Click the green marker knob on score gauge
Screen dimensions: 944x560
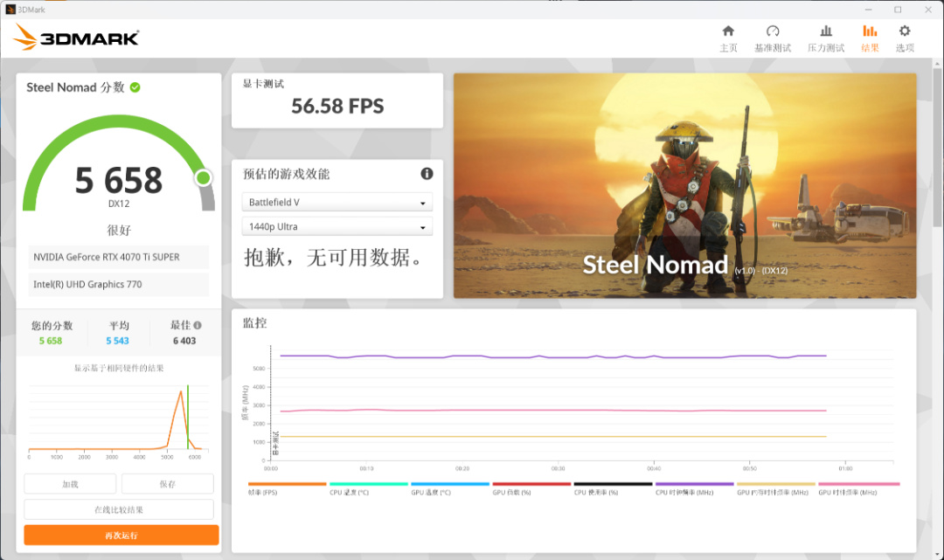tap(204, 178)
